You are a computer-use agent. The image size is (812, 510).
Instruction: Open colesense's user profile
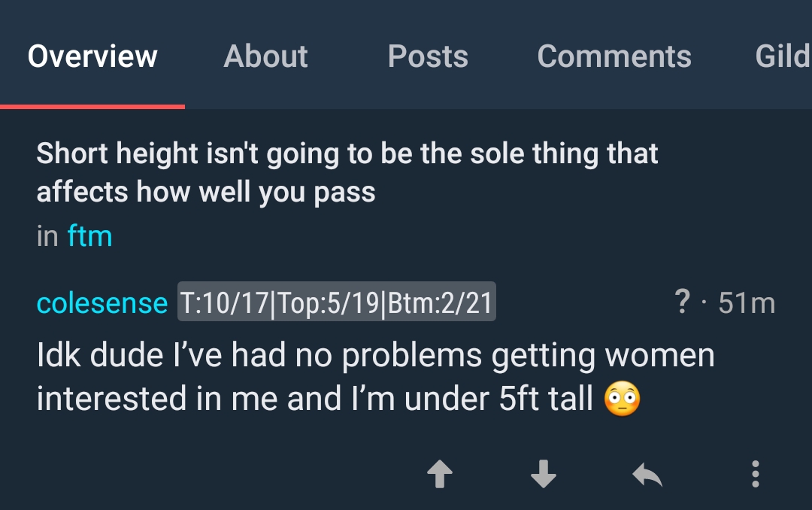102,302
